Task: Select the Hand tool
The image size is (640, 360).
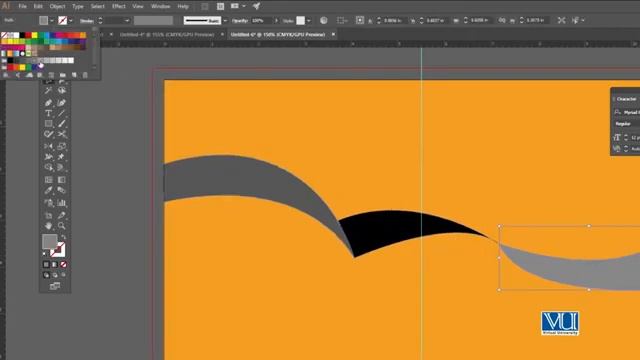Action: pyautogui.click(x=49, y=226)
